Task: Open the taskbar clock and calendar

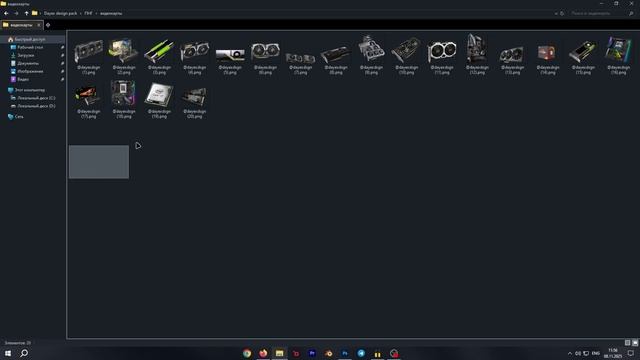Action: point(613,353)
